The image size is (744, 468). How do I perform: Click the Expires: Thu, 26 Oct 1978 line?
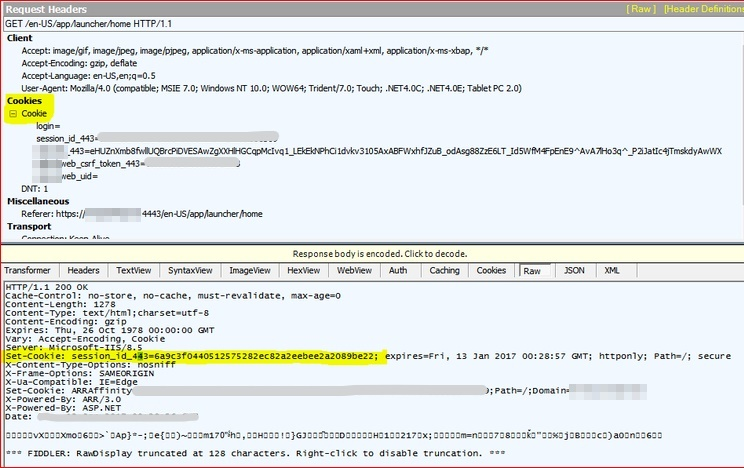pyautogui.click(x=110, y=330)
